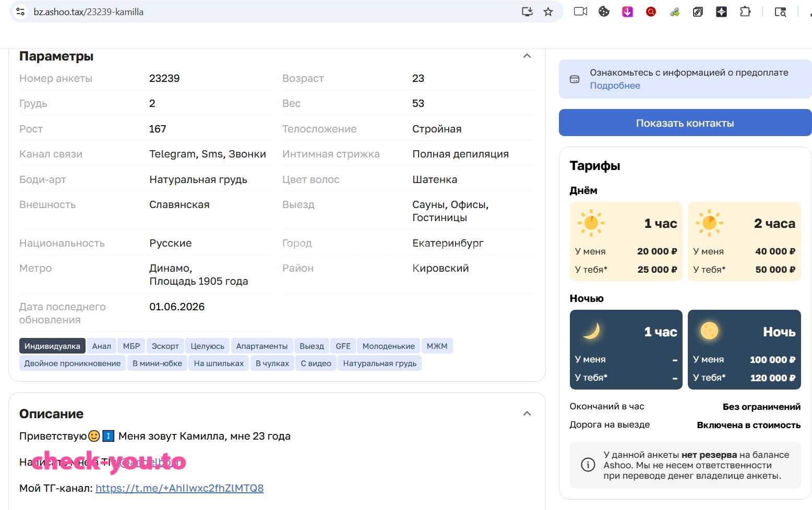Collapse the Описание section chevron
Screen dimensions: 812x510
point(527,414)
